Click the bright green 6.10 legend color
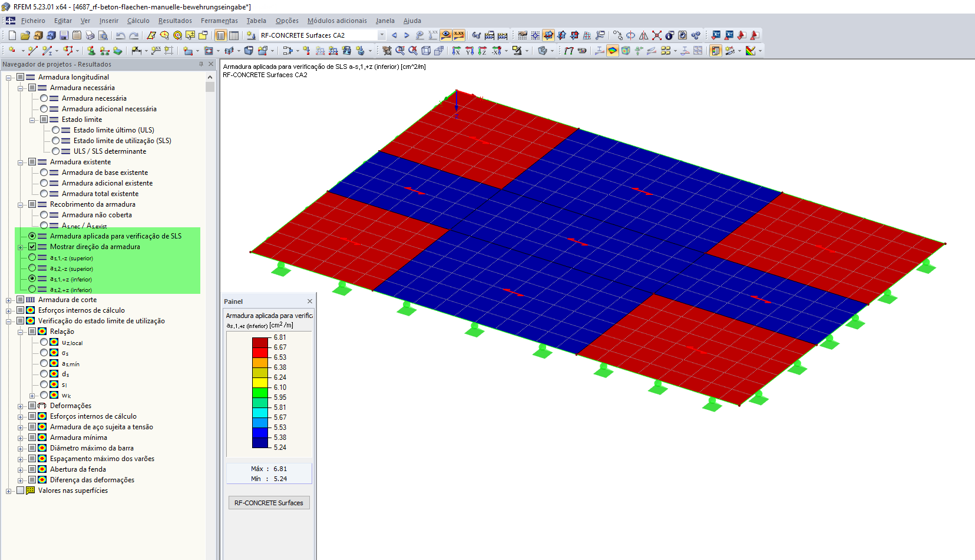Image resolution: width=975 pixels, height=560 pixels. (260, 392)
